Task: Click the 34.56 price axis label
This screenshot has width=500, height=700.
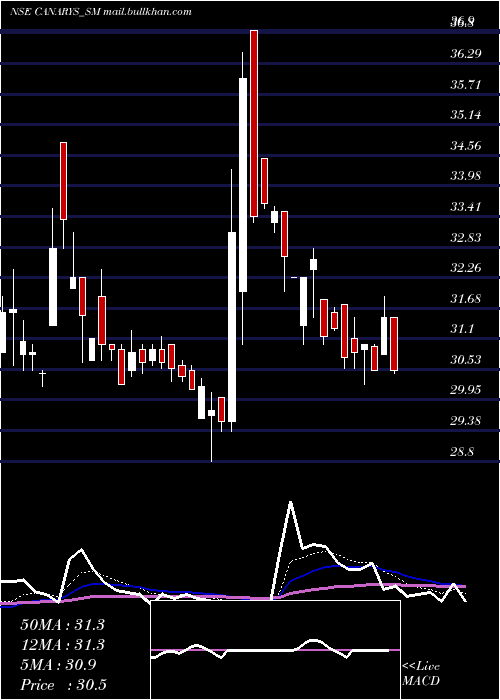Action: coord(466,146)
